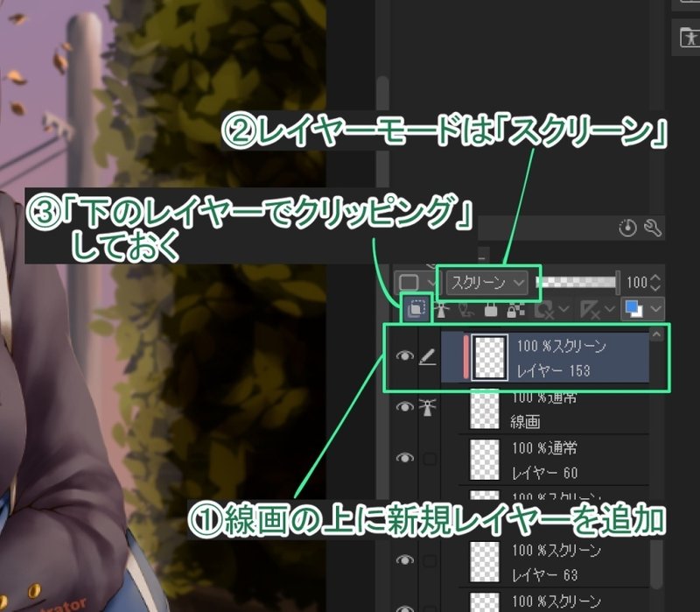Image resolution: width=700 pixels, height=612 pixels.
Task: Click the lock layer padlock icon
Action: [x=491, y=310]
